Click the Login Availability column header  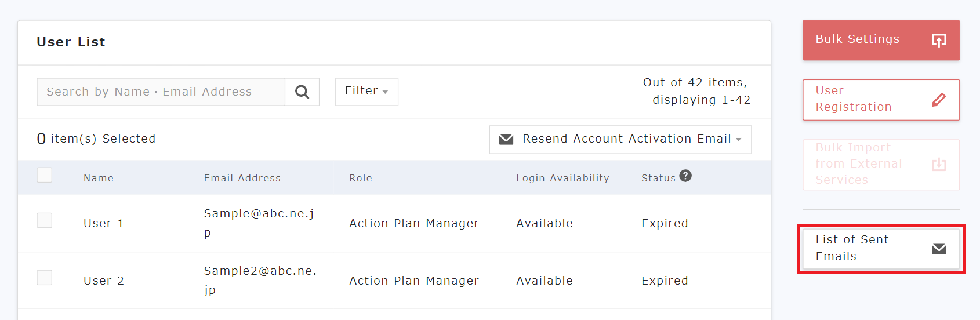(x=562, y=178)
